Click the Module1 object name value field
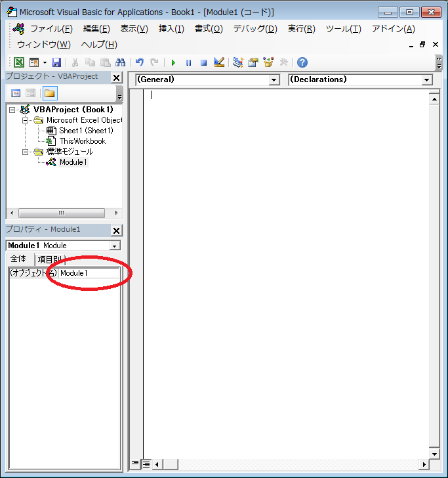Viewport: 448px width, 478px height. pyautogui.click(x=89, y=273)
